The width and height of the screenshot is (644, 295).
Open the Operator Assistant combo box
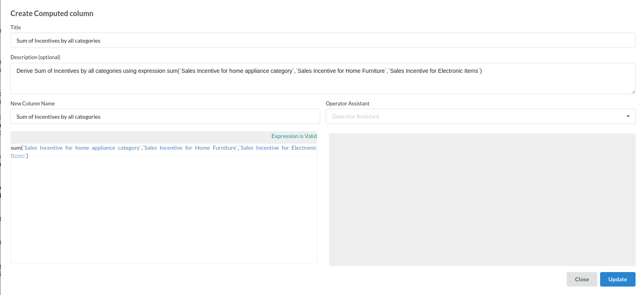(475, 117)
